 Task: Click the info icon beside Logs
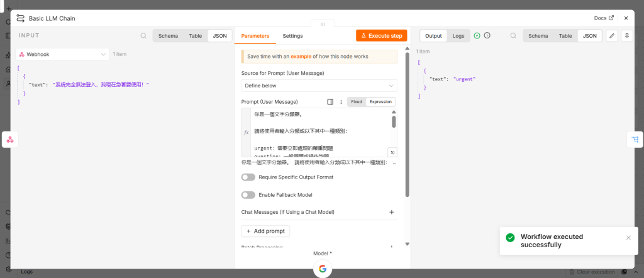click(487, 36)
